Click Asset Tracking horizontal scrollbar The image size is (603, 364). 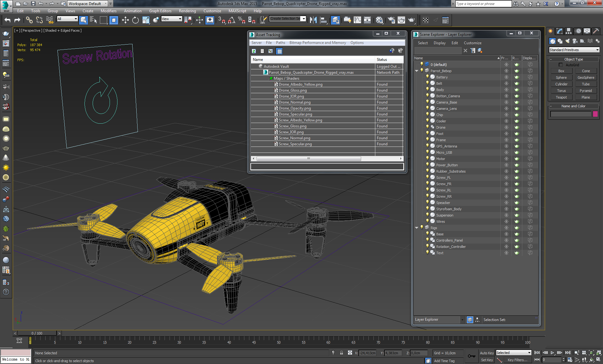308,158
